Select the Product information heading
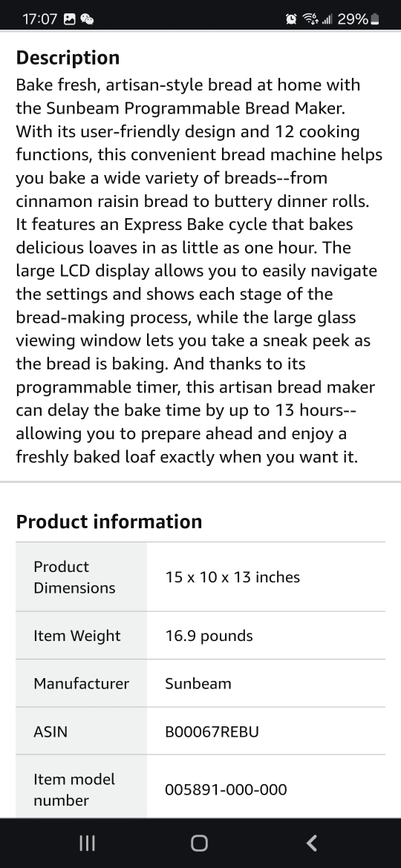401x868 pixels. (109, 522)
